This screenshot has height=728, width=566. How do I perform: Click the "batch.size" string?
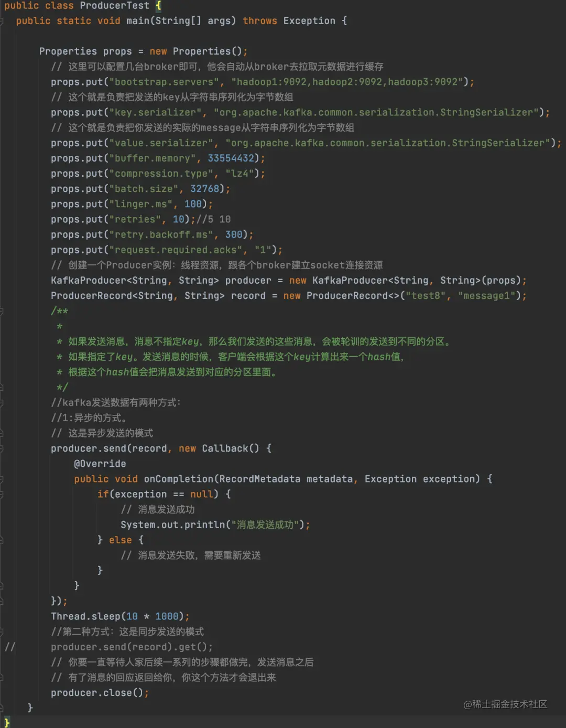pyautogui.click(x=144, y=188)
